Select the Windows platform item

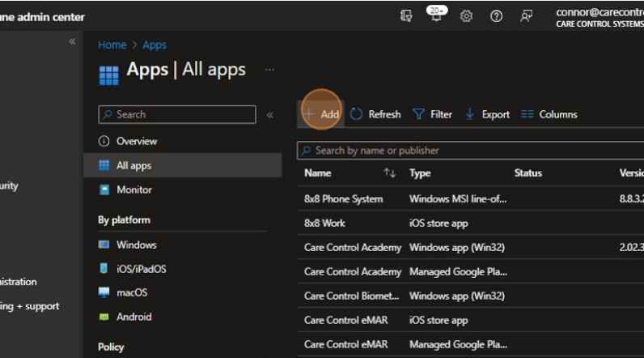click(x=136, y=245)
